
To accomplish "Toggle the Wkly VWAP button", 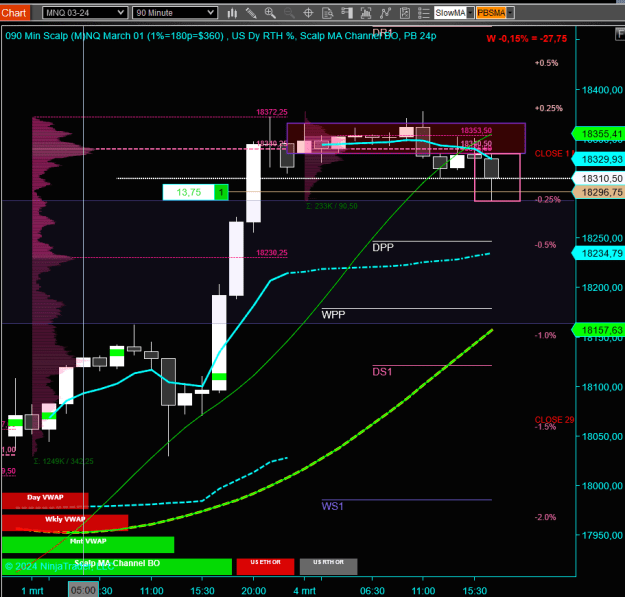I will pos(65,522).
